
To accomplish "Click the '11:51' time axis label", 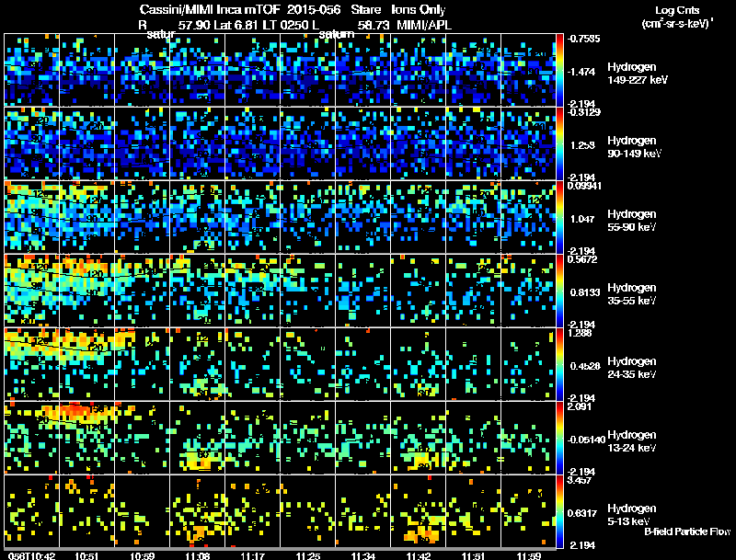I will click(473, 556).
